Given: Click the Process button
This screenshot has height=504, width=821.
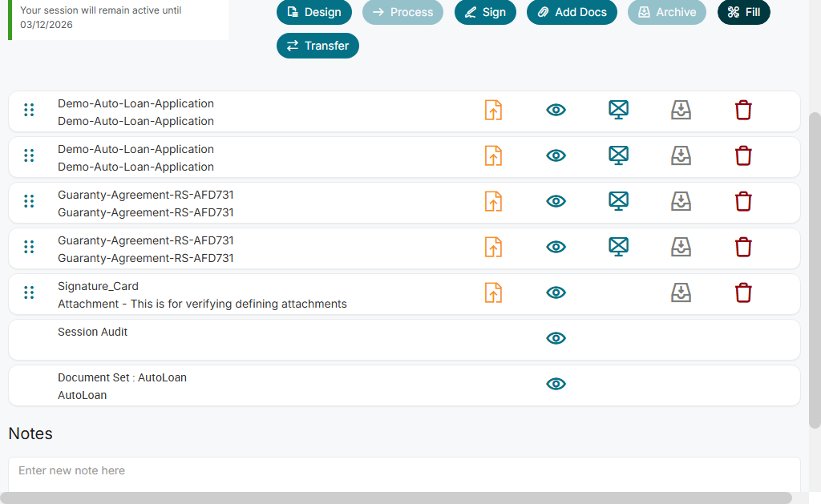Looking at the screenshot, I should (402, 12).
